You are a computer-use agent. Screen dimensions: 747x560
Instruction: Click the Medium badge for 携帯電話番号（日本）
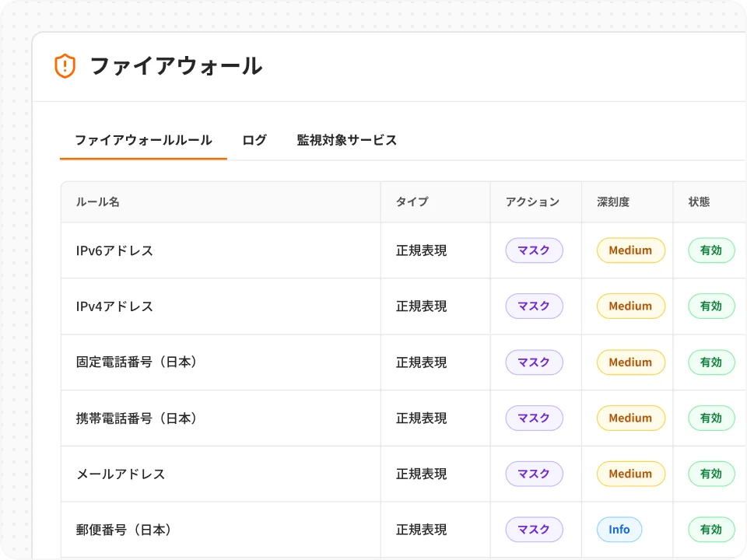[x=630, y=418]
